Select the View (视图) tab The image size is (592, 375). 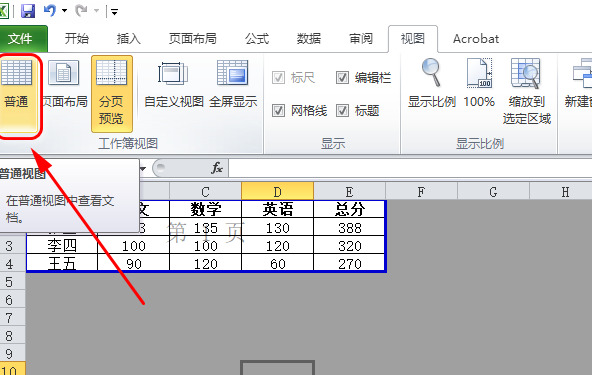click(413, 39)
